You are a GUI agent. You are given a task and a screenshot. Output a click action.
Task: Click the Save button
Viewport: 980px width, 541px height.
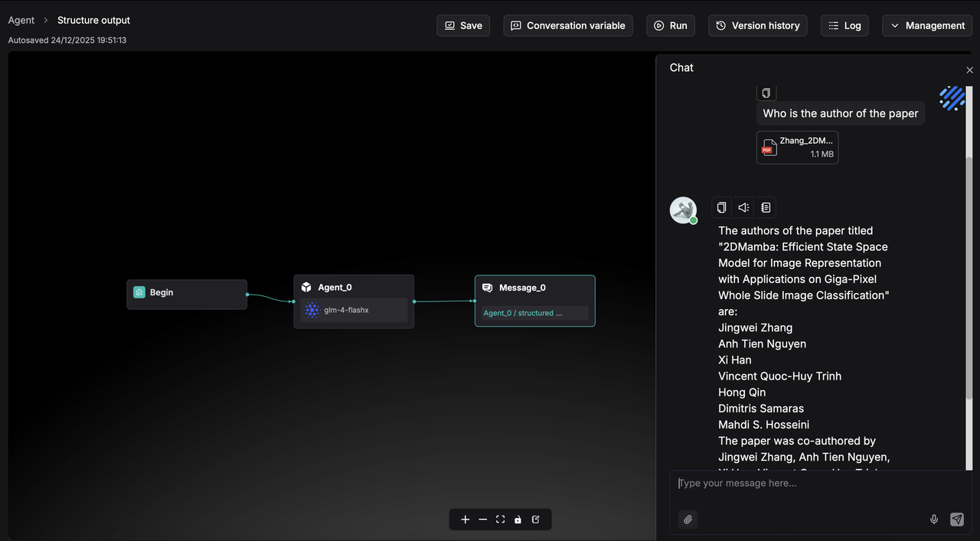pyautogui.click(x=463, y=25)
